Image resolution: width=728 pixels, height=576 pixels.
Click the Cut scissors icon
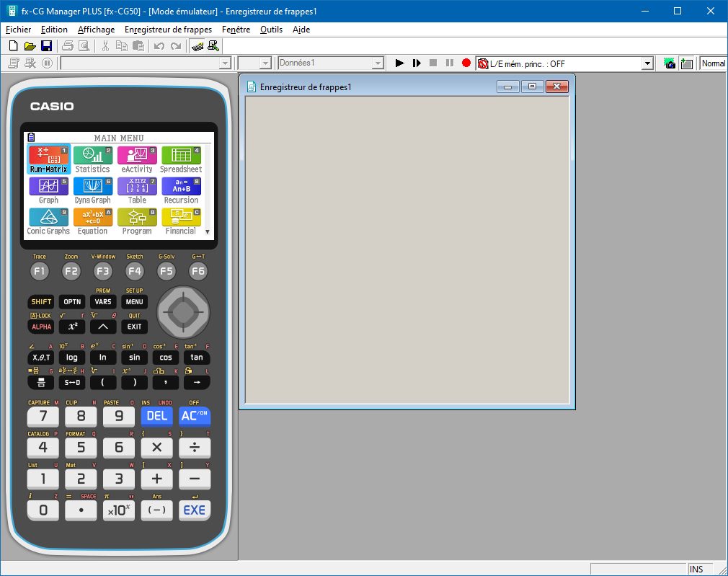[x=105, y=46]
